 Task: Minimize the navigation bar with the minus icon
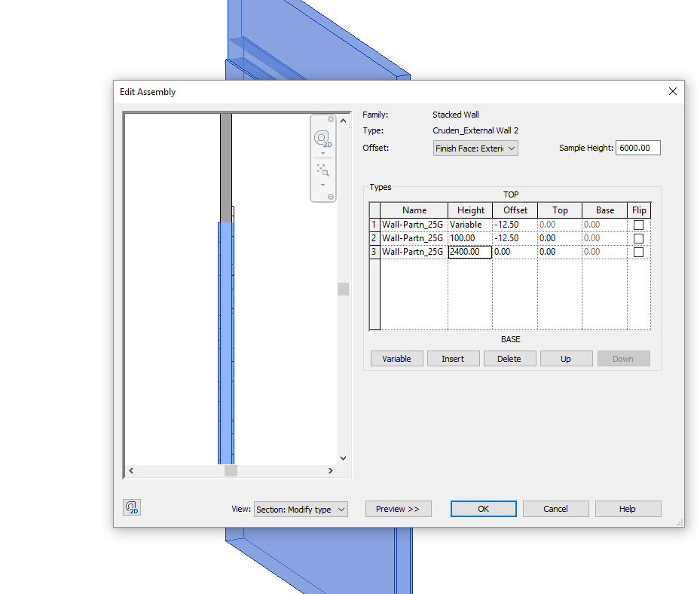pyautogui.click(x=331, y=196)
